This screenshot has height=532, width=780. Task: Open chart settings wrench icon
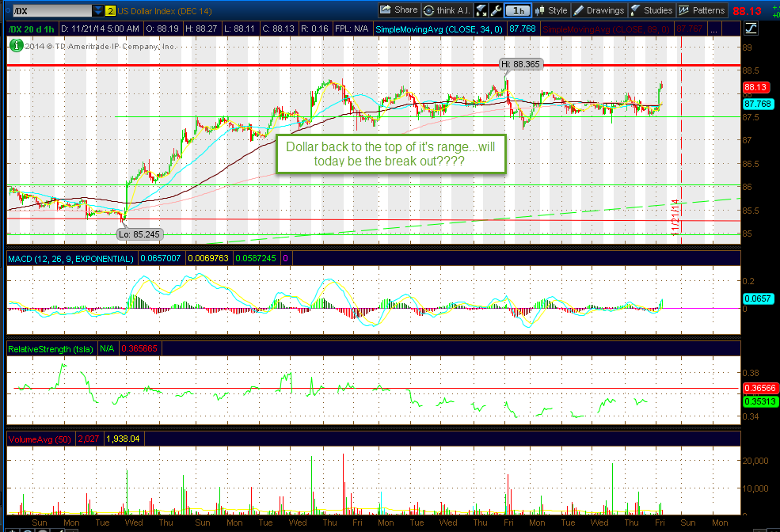[496, 10]
